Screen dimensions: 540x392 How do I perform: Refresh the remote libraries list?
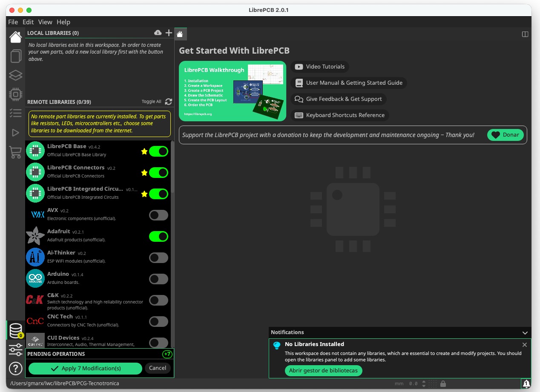pos(169,102)
